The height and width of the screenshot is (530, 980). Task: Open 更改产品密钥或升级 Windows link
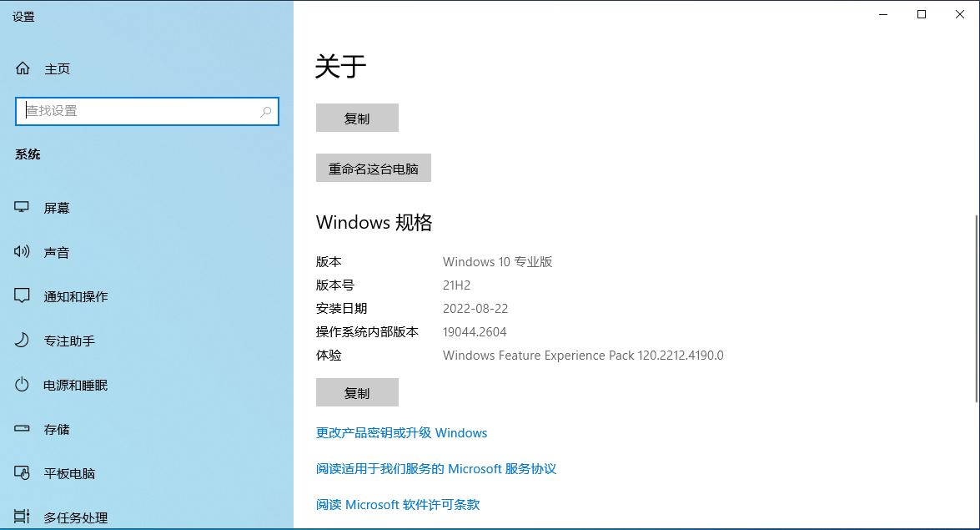tap(401, 432)
